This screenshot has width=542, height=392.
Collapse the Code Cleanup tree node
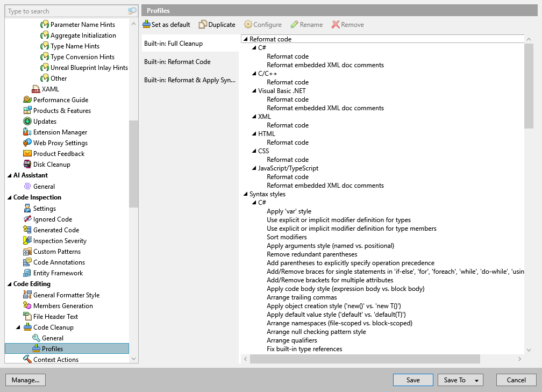pos(19,327)
